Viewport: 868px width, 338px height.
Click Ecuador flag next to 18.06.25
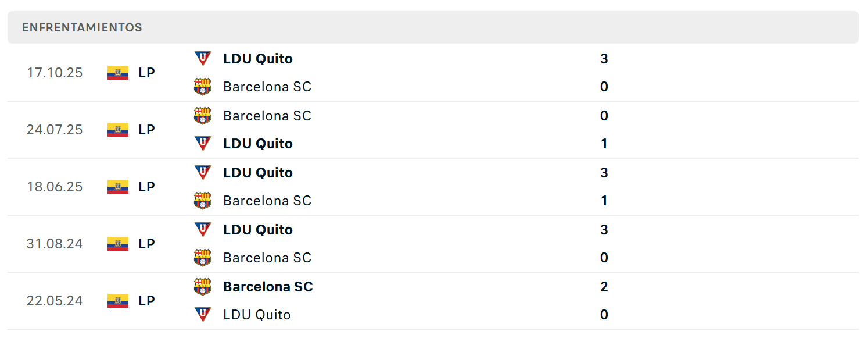pos(118,187)
